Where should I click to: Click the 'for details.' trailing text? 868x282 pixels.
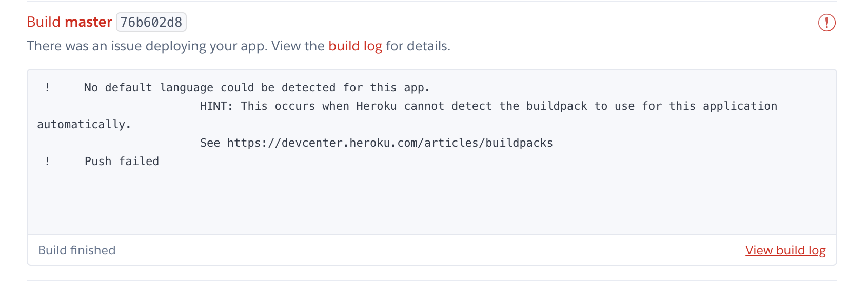point(418,46)
